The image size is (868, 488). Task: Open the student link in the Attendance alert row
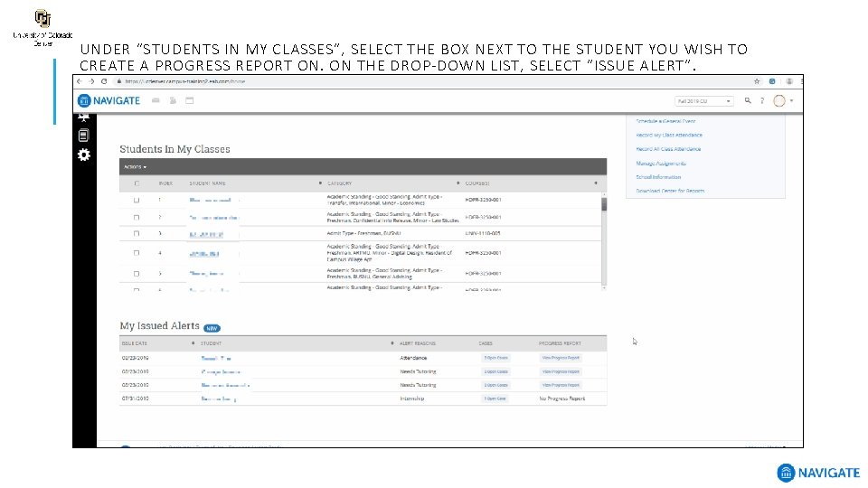216,358
